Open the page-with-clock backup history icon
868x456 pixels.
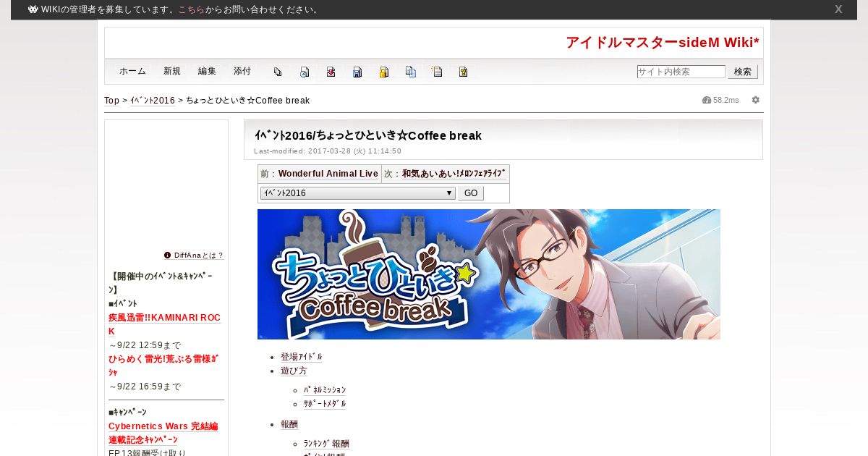[x=305, y=72]
